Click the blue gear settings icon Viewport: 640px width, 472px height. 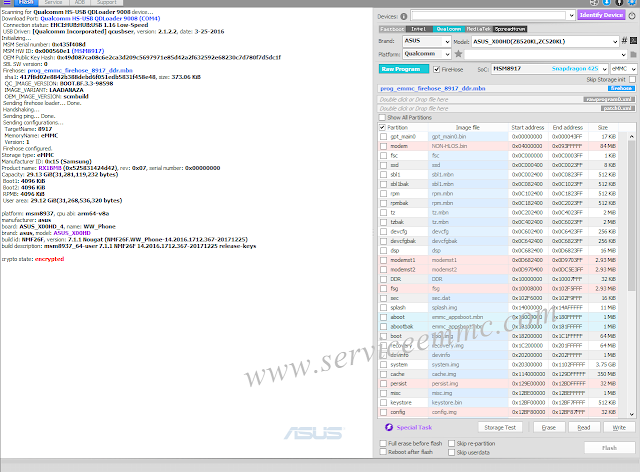pos(633,2)
